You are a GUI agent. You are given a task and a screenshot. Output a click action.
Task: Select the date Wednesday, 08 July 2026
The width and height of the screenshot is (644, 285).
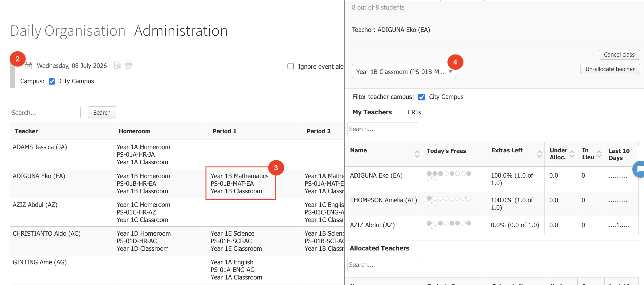click(72, 66)
